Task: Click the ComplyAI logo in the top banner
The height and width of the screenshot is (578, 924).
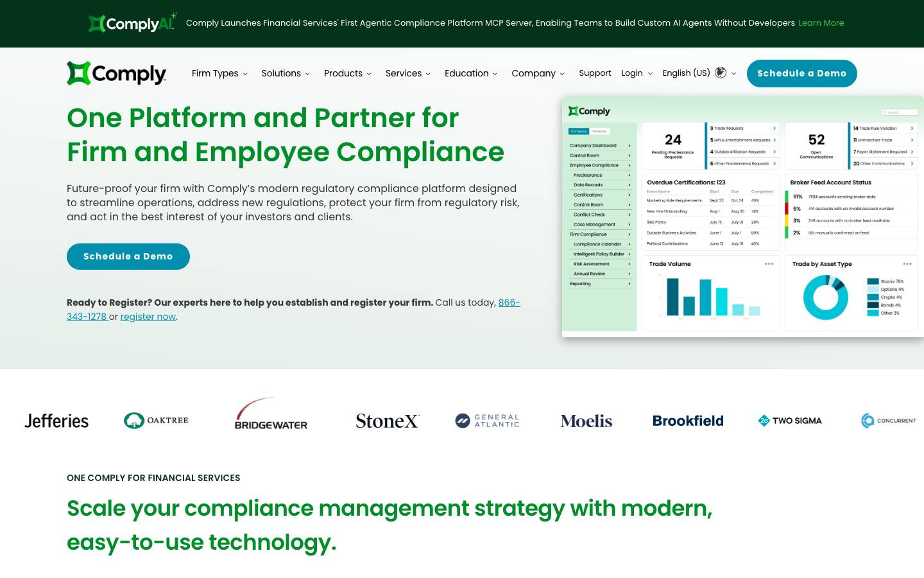Action: coord(132,23)
